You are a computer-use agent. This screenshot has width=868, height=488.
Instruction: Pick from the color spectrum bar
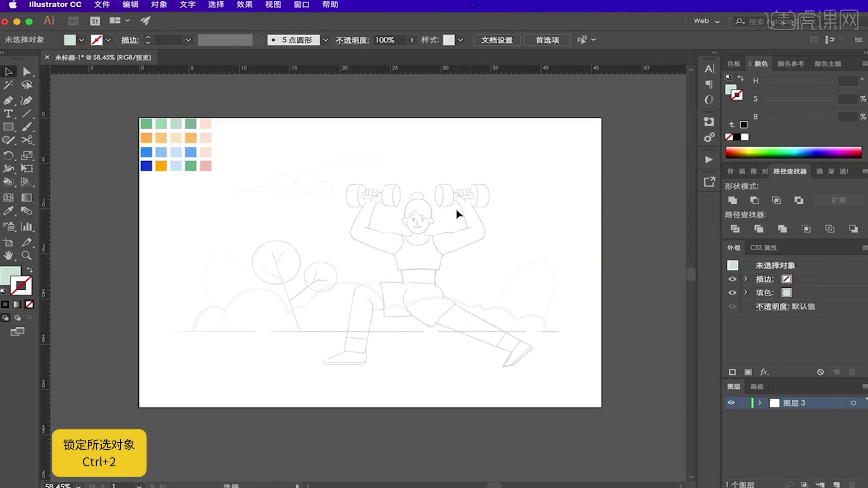point(793,152)
